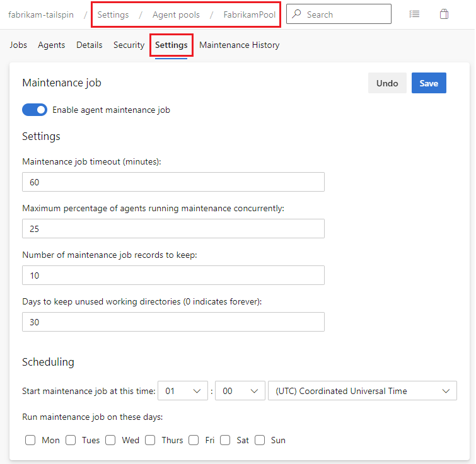
Task: Click the maintenance job timeout field
Action: 173,182
